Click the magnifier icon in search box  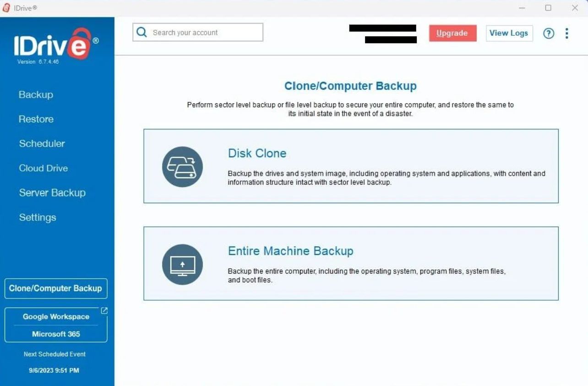[142, 33]
